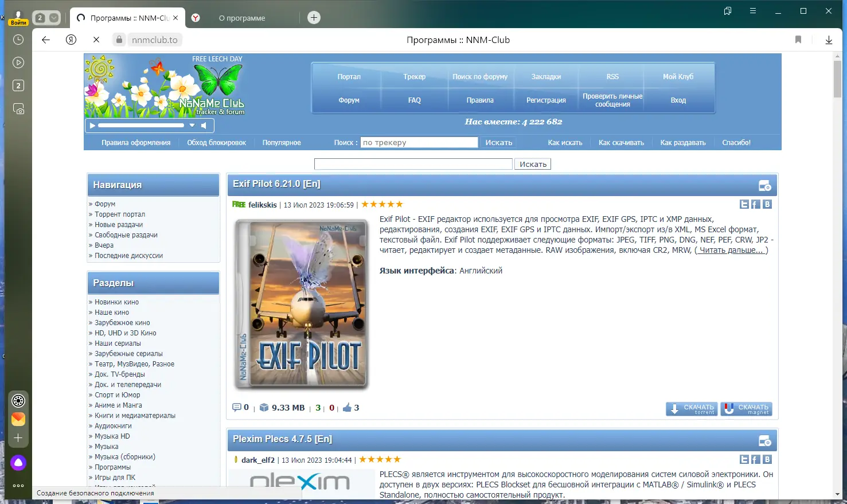The height and width of the screenshot is (504, 847).
Task: Click the tracker search input field
Action: (x=419, y=143)
